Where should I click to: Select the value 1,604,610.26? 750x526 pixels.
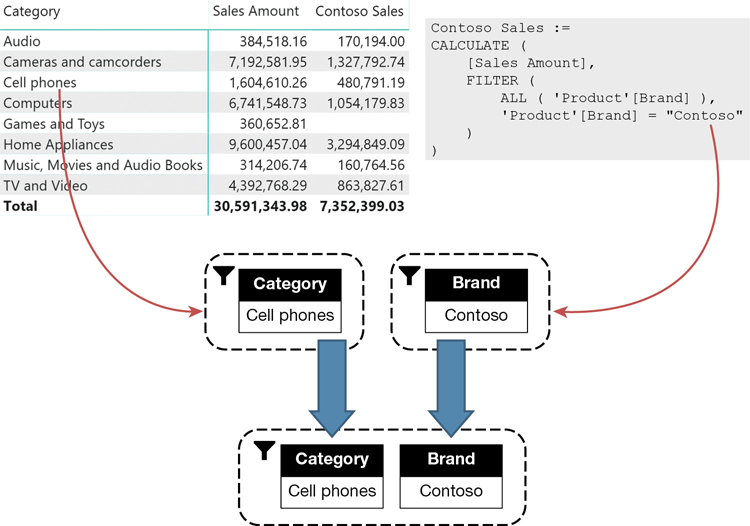(x=268, y=83)
